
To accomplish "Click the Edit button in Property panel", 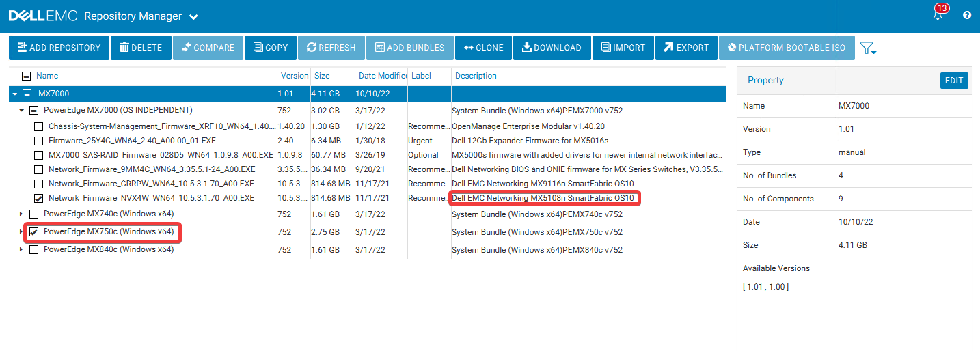I will pyautogui.click(x=954, y=81).
